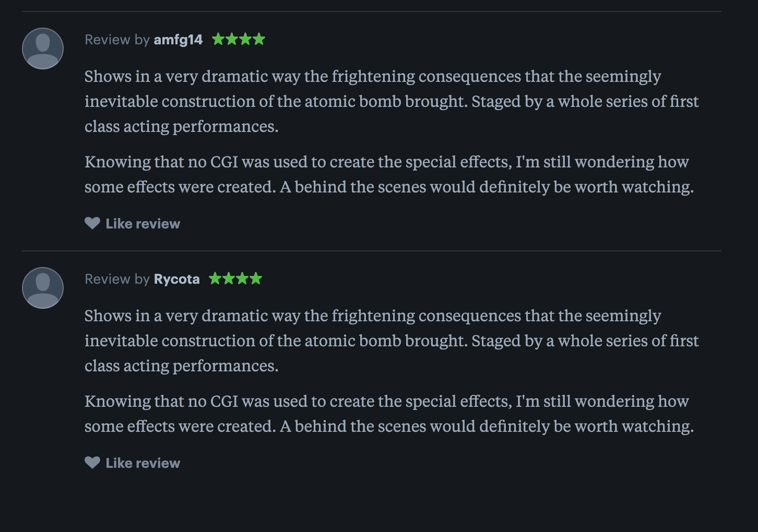758x532 pixels.
Task: Click the last green star in amfg14's rating
Action: click(259, 39)
